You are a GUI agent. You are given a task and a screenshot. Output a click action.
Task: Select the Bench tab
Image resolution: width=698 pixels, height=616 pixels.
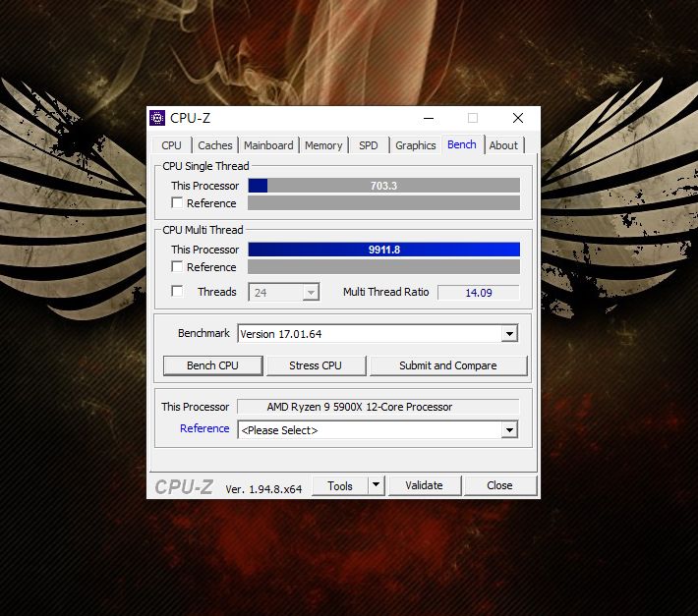[462, 144]
